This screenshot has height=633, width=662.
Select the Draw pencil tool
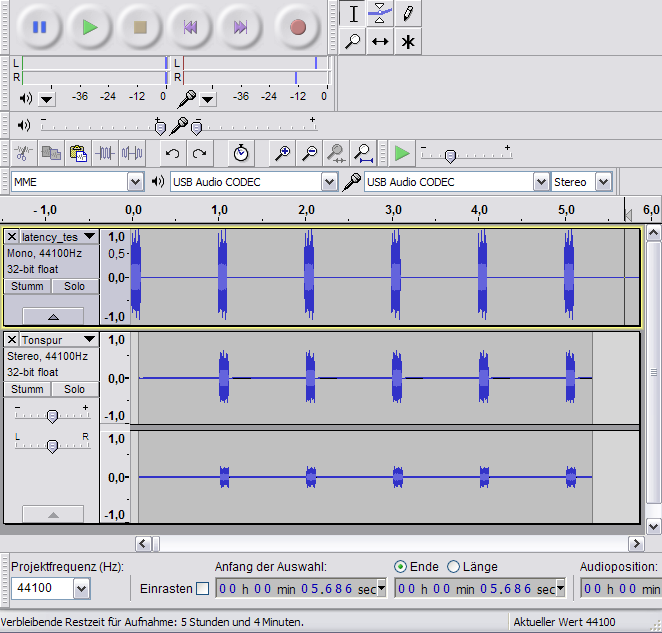[407, 13]
